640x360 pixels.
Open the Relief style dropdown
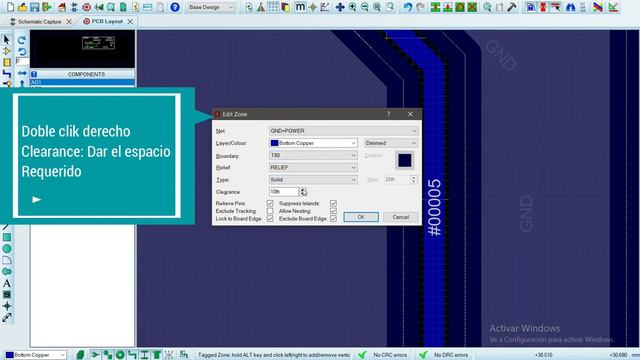point(313,167)
